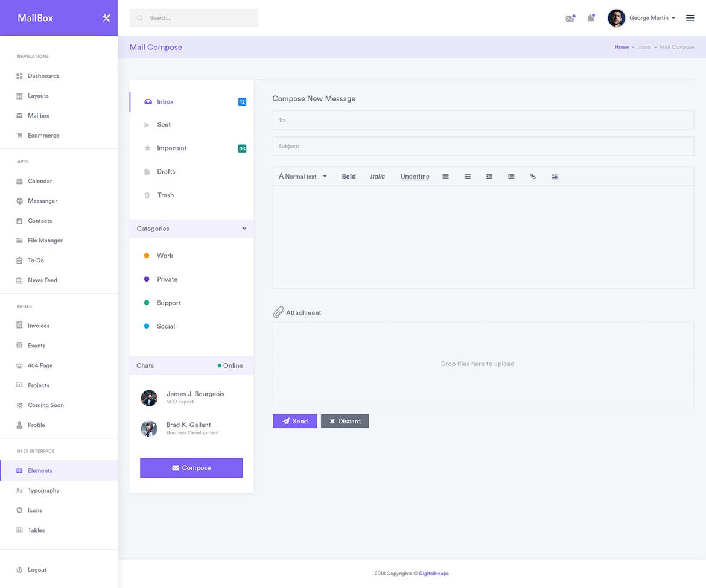The width and height of the screenshot is (706, 588).
Task: Insert a hyperlink with the link icon
Action: (x=533, y=176)
